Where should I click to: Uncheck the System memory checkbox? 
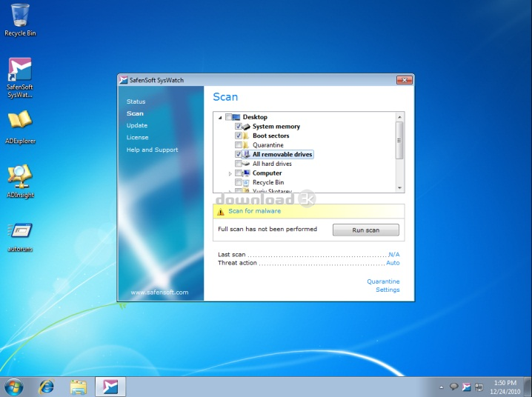click(x=239, y=127)
